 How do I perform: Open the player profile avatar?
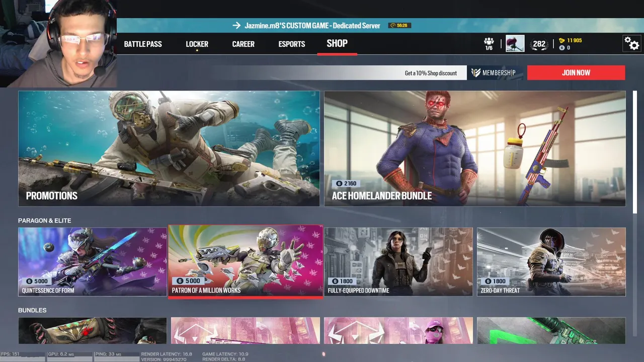pos(515,44)
